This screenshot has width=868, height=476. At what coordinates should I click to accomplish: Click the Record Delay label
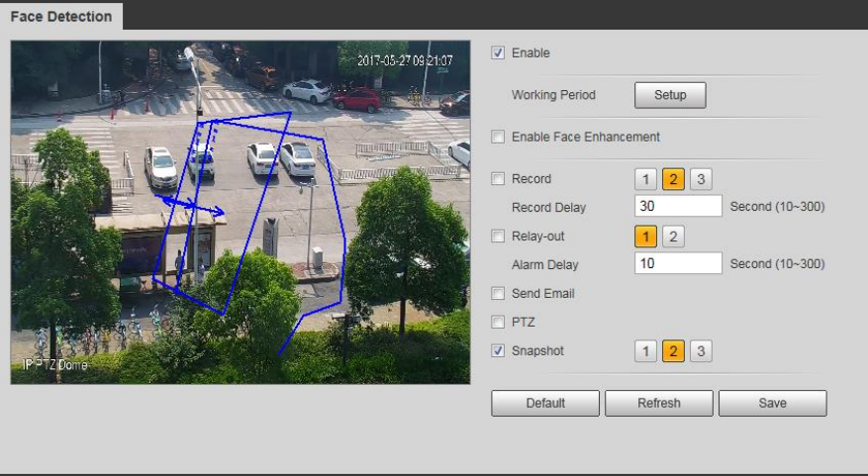click(548, 208)
